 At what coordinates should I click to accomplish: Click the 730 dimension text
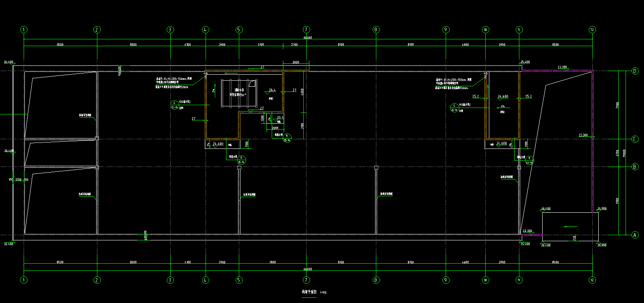[575, 238]
